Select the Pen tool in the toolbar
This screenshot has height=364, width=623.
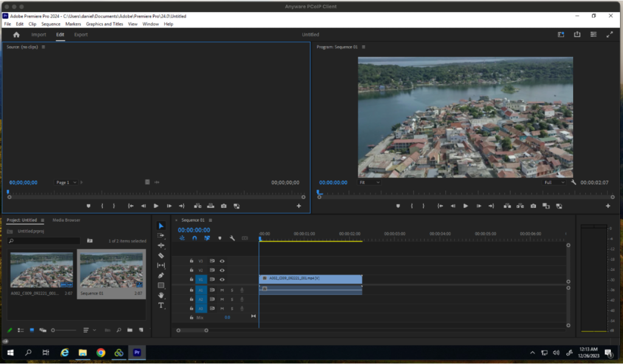(x=161, y=275)
